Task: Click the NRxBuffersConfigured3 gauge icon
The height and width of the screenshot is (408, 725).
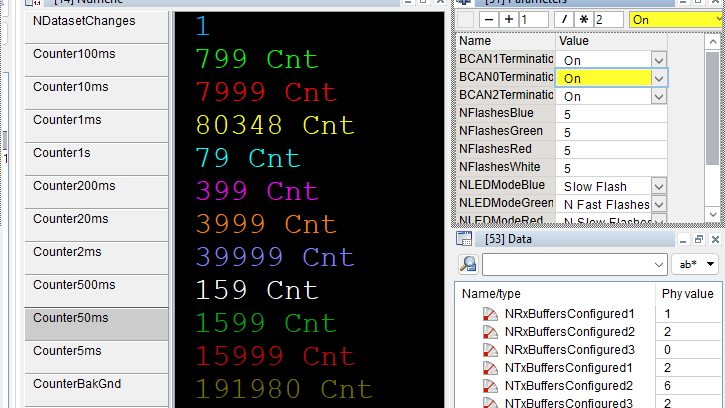Action: (490, 350)
